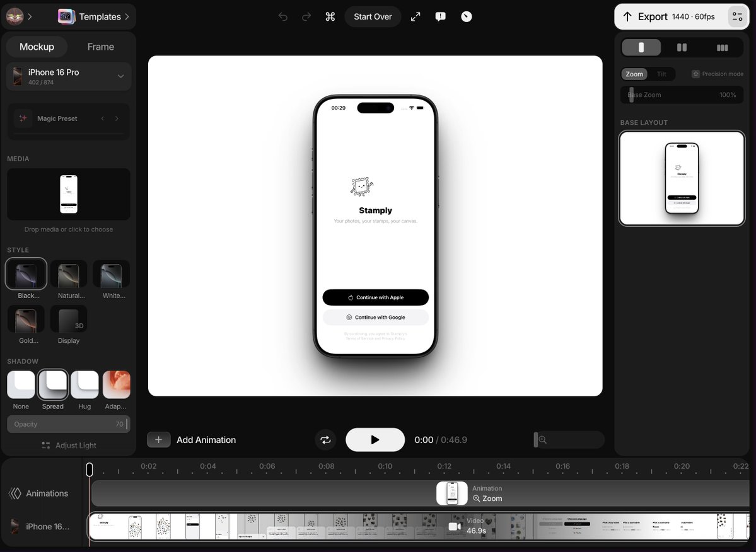756x552 pixels.
Task: Toggle loop playback icon
Action: [x=326, y=440]
